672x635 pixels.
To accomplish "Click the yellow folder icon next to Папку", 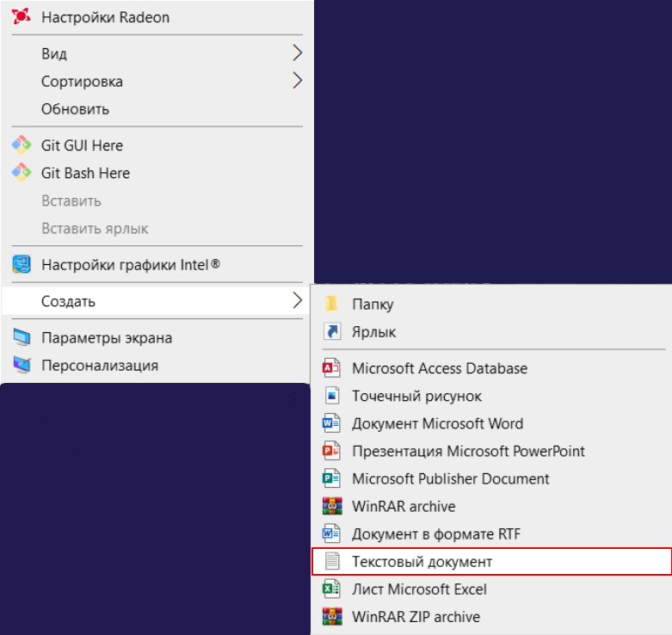I will pyautogui.click(x=332, y=304).
